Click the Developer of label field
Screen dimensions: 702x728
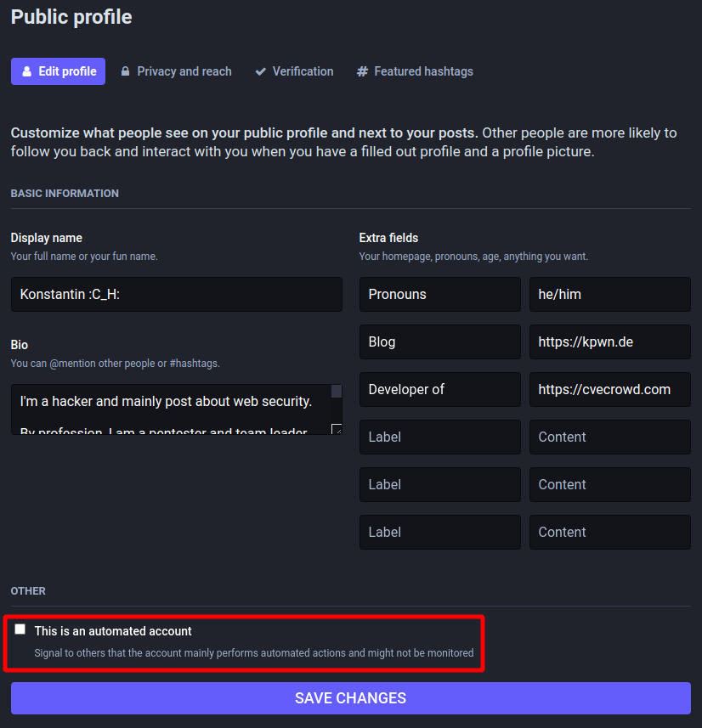point(439,389)
